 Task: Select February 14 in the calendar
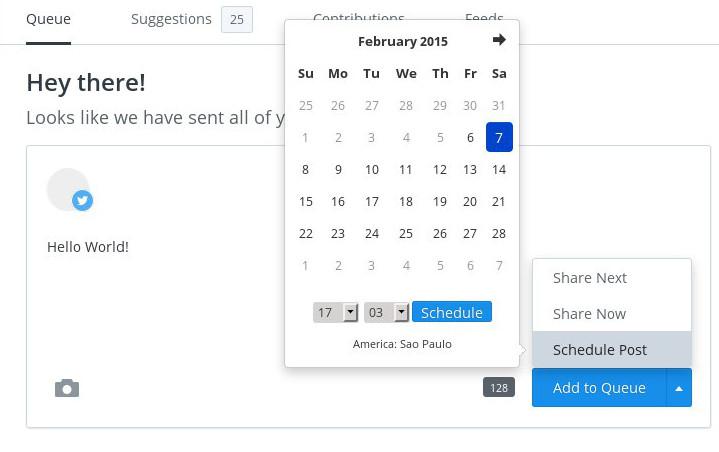pos(499,170)
